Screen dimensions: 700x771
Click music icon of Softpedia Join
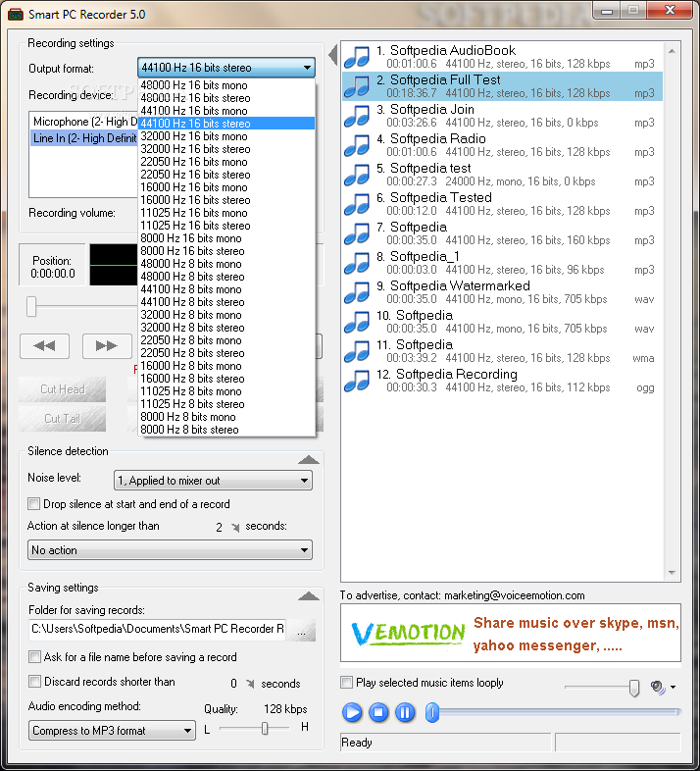[357, 116]
